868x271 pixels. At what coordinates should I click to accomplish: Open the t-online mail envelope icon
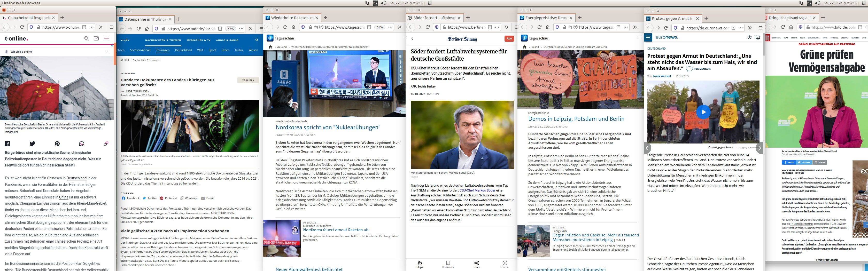tap(96, 38)
